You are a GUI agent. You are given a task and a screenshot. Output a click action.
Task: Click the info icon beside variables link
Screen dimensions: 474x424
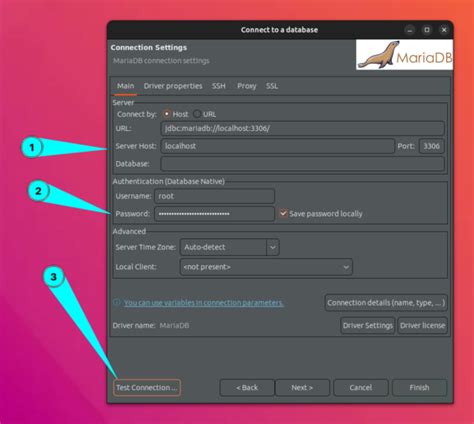pos(117,302)
